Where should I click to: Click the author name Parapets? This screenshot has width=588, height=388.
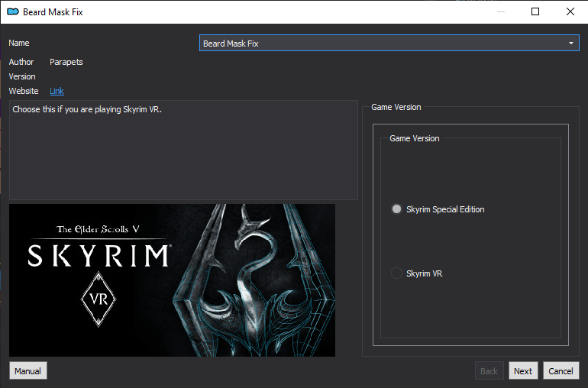pyautogui.click(x=66, y=62)
